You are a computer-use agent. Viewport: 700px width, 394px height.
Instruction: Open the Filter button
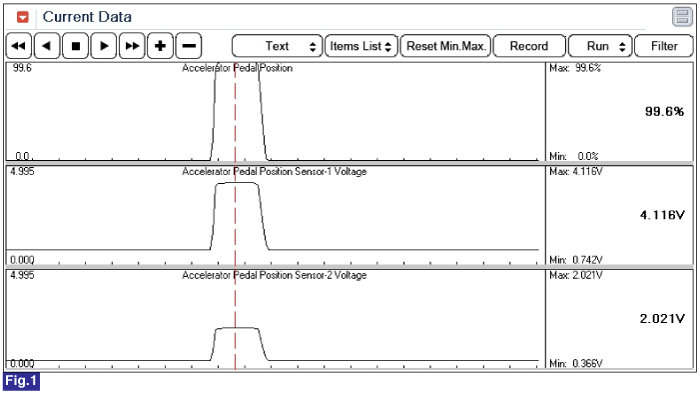tap(664, 46)
